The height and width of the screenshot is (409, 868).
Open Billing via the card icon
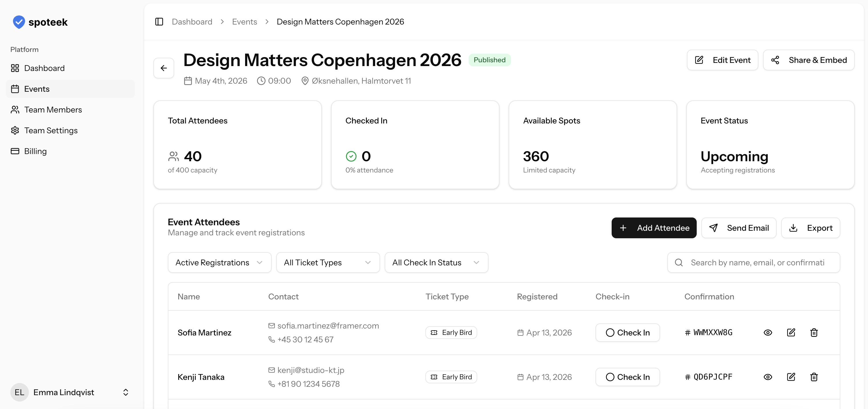(15, 151)
